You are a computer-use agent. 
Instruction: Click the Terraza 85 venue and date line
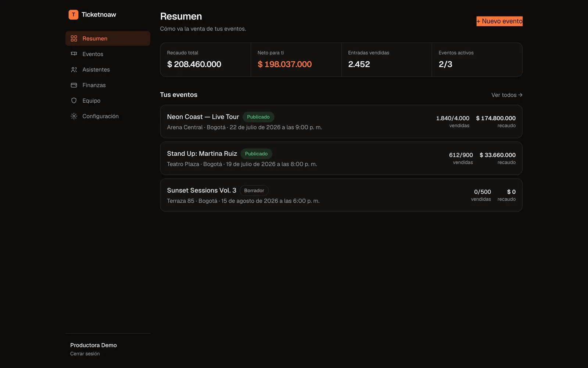coord(243,201)
